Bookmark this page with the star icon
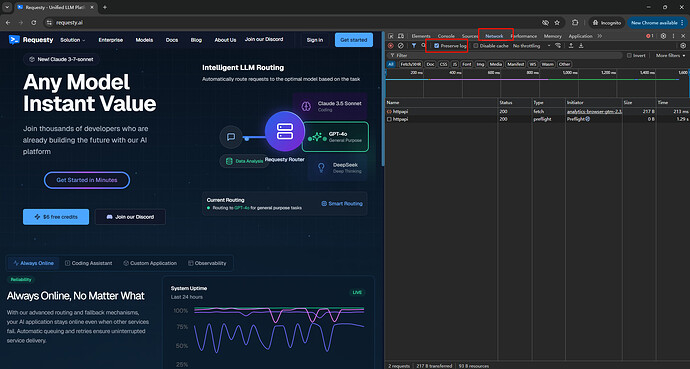 point(557,22)
